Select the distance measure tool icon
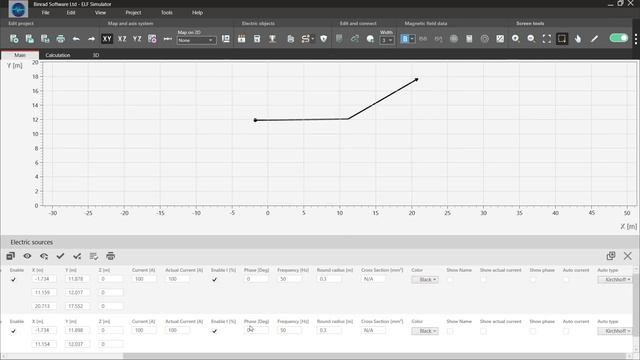The width and height of the screenshot is (640, 360). [168, 39]
